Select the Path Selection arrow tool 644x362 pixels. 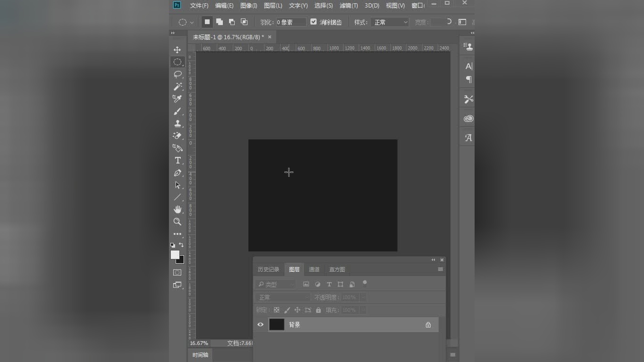[x=177, y=185]
